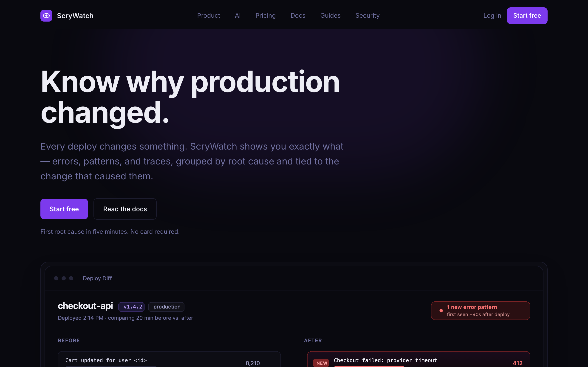
Task: Click the NEW badge on Checkout failed row
Action: (x=321, y=363)
